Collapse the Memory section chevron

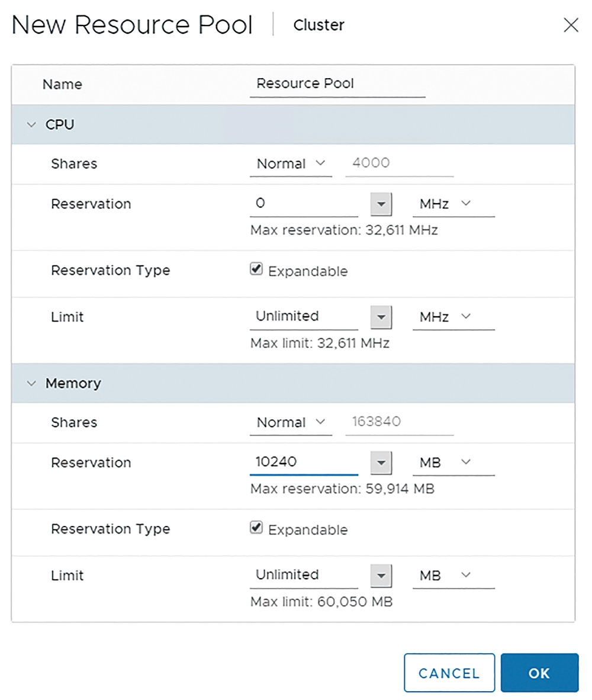coord(31,383)
